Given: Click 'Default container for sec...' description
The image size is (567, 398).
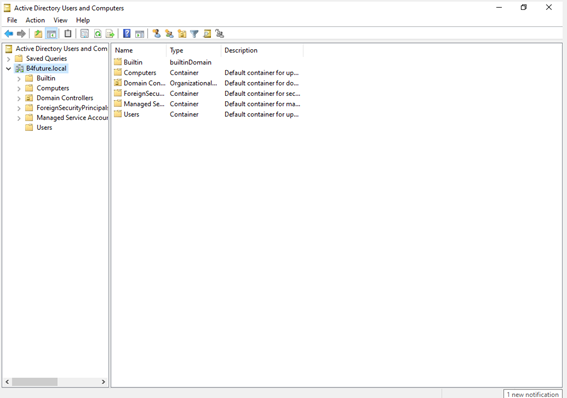Looking at the screenshot, I should 262,94.
